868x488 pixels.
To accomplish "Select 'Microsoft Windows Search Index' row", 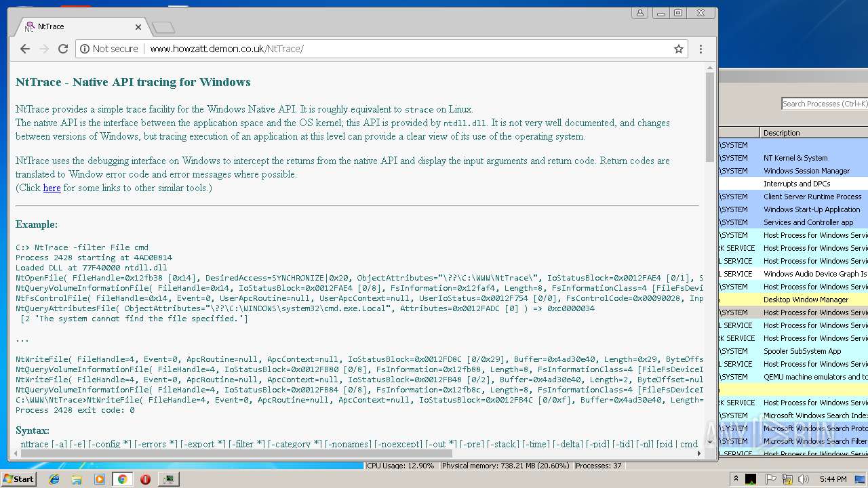I will 793,415.
